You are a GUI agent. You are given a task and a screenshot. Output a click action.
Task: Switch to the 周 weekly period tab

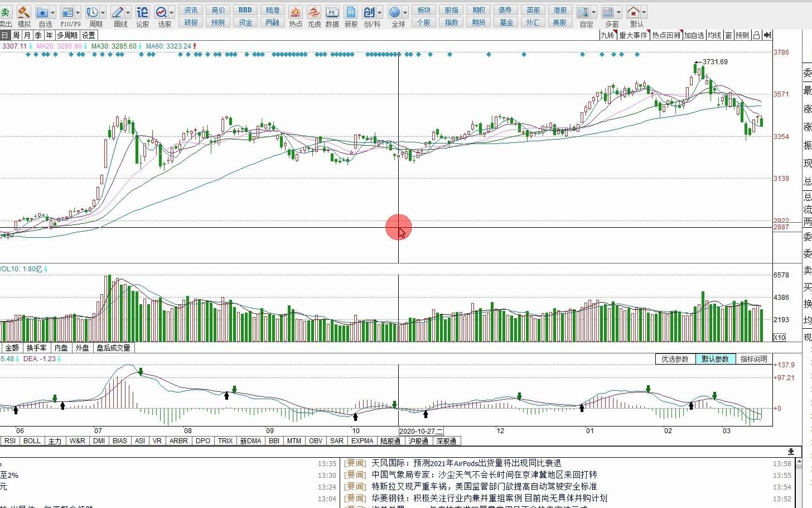click(x=16, y=35)
